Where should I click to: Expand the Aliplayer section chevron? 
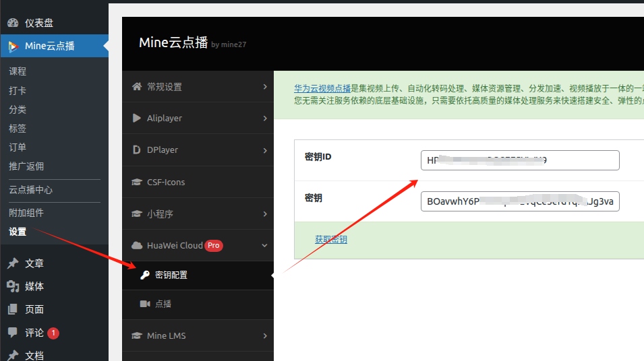(x=265, y=118)
